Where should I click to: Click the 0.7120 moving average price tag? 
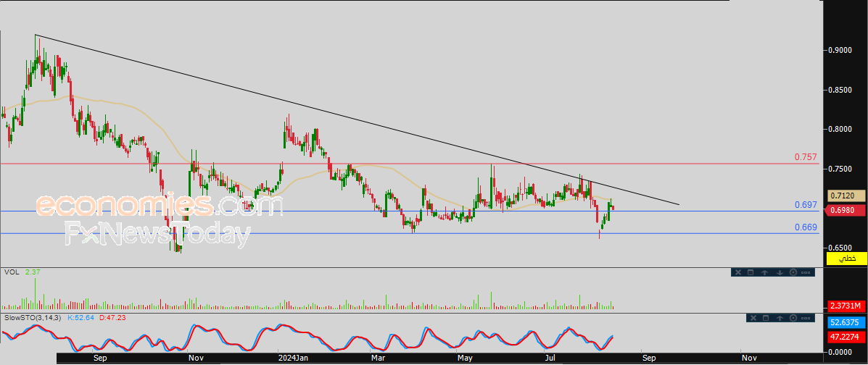tap(846, 196)
